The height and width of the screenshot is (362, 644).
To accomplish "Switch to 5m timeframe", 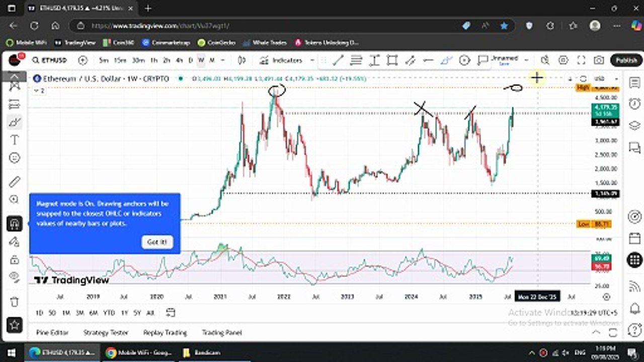I will tap(104, 60).
